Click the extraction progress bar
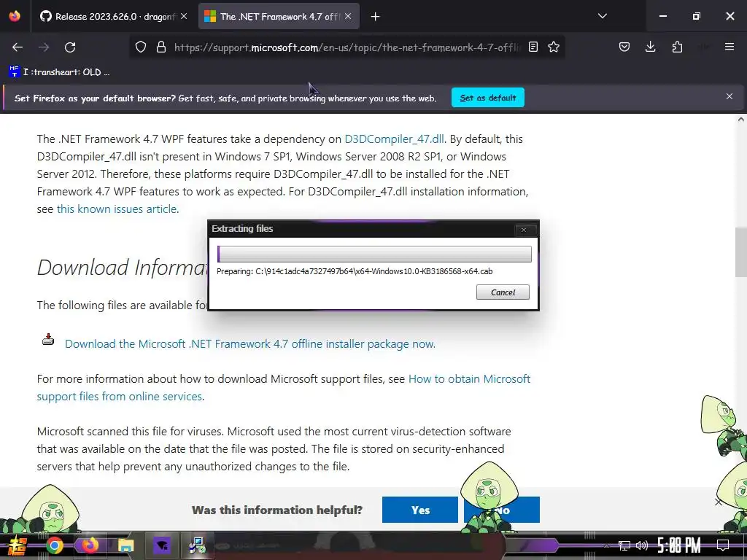Screen dimensions: 747x560 point(374,254)
